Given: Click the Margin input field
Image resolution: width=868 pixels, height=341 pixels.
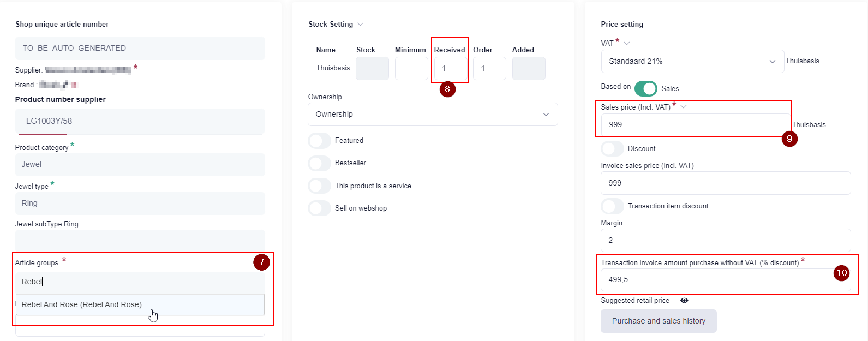Looking at the screenshot, I should [x=726, y=241].
